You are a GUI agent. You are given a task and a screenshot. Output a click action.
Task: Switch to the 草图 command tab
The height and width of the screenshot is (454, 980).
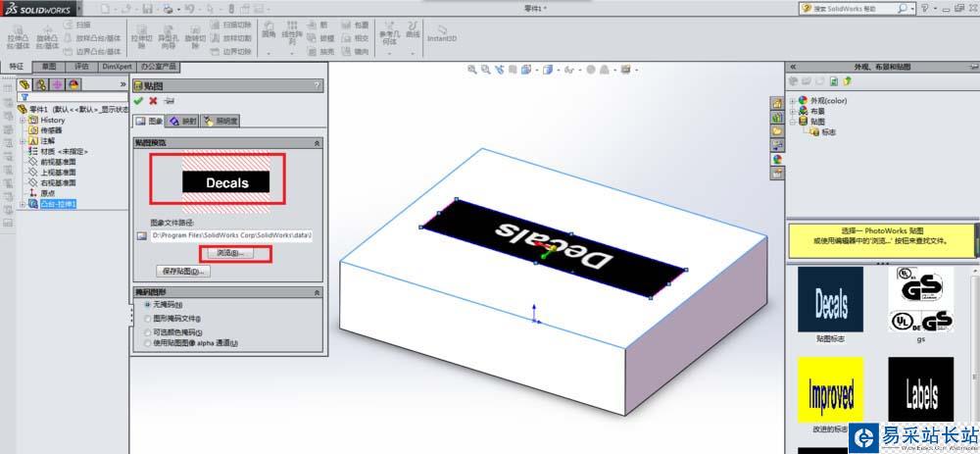pos(49,67)
